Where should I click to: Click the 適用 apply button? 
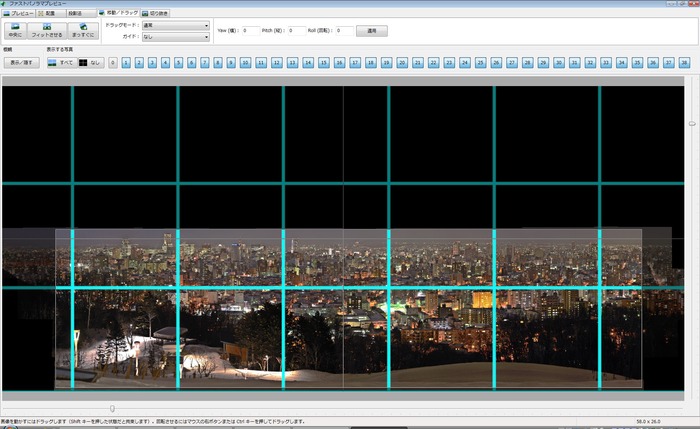(x=372, y=31)
